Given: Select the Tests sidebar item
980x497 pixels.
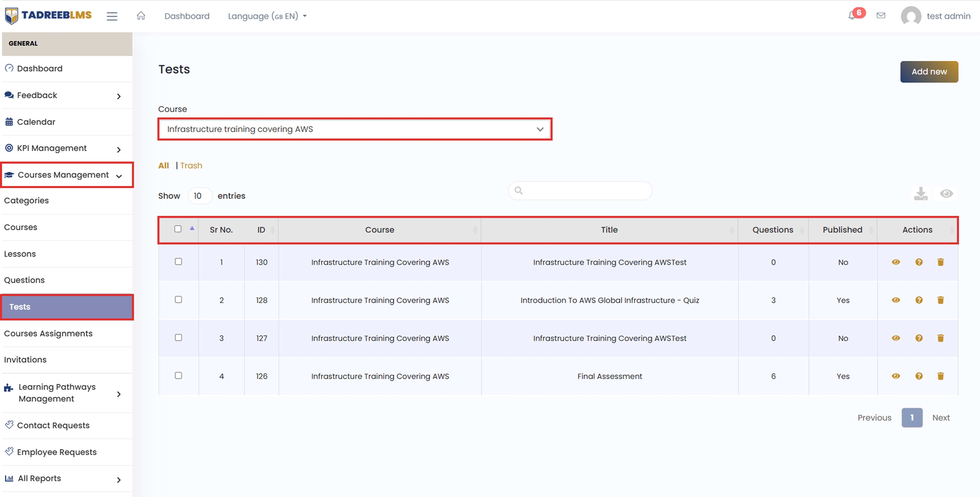Looking at the screenshot, I should coord(67,307).
